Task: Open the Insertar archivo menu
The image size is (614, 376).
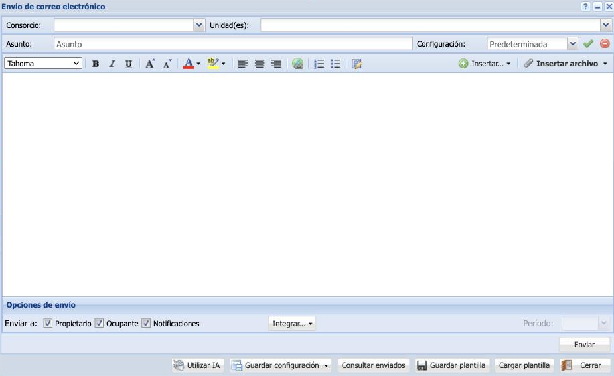Action: tap(566, 63)
